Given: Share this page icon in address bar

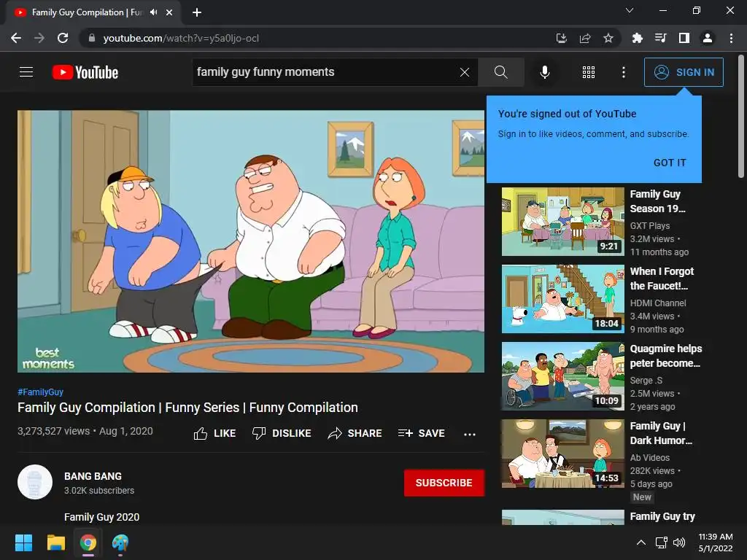Looking at the screenshot, I should 585,38.
